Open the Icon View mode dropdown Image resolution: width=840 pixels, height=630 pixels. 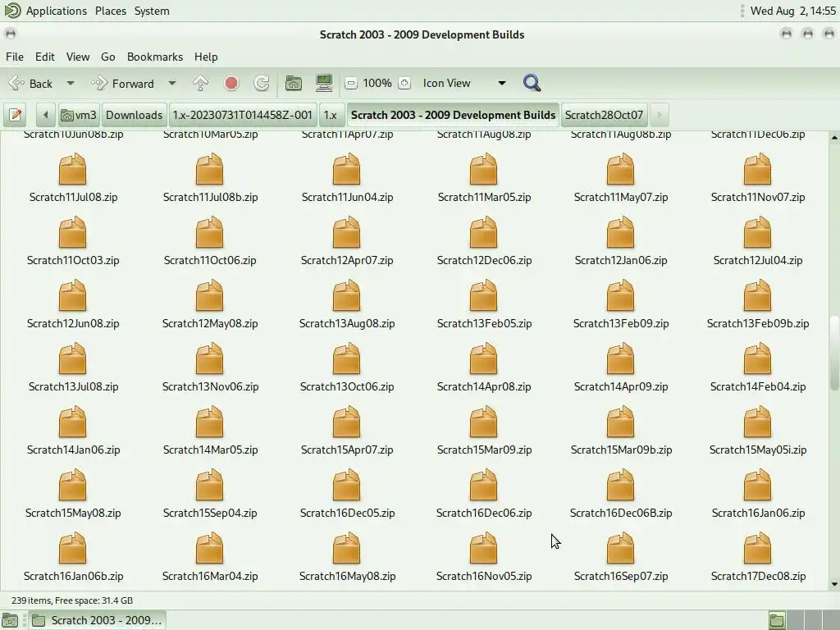pyautogui.click(x=464, y=83)
